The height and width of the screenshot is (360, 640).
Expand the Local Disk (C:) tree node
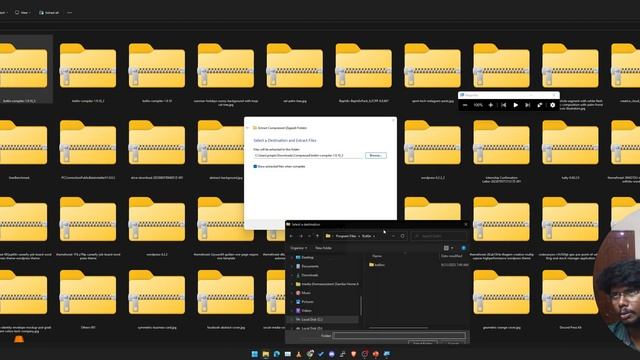click(x=291, y=320)
